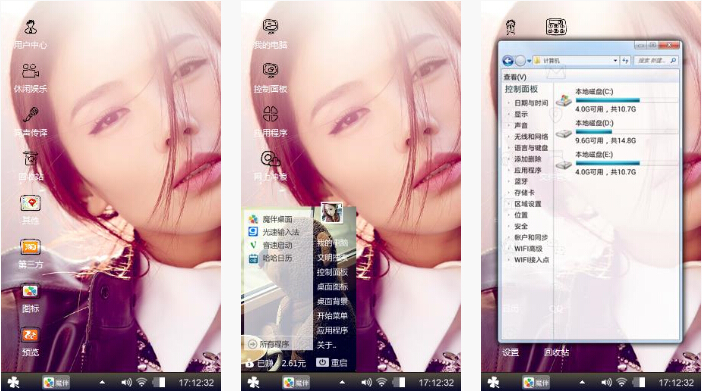Click the 本地磁盘(D:) usage bar
The height and width of the screenshot is (391, 702).
[626, 132]
